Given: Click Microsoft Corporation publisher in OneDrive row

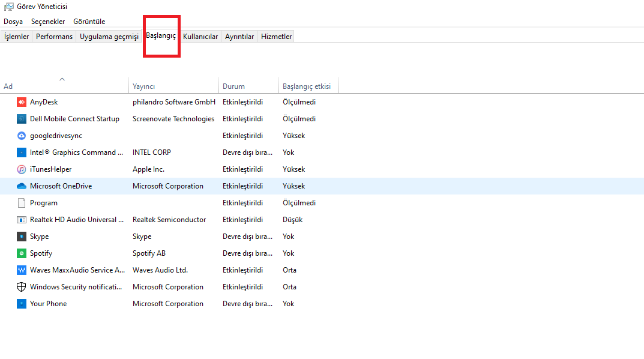Looking at the screenshot, I should click(x=168, y=186).
